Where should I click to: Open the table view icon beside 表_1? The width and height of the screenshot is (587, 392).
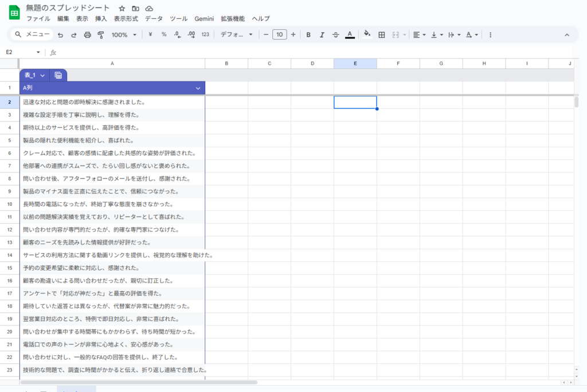tap(58, 75)
